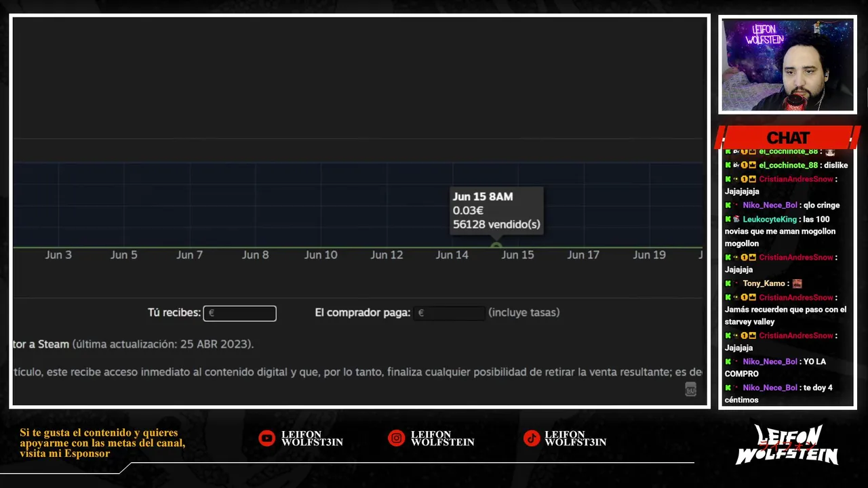Image resolution: width=868 pixels, height=488 pixels.
Task: Click the '(incluye tasas)' note
Action: pyautogui.click(x=524, y=312)
